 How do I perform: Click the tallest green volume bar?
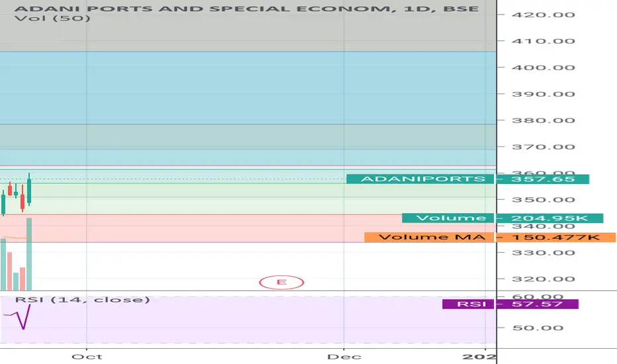pyautogui.click(x=29, y=254)
